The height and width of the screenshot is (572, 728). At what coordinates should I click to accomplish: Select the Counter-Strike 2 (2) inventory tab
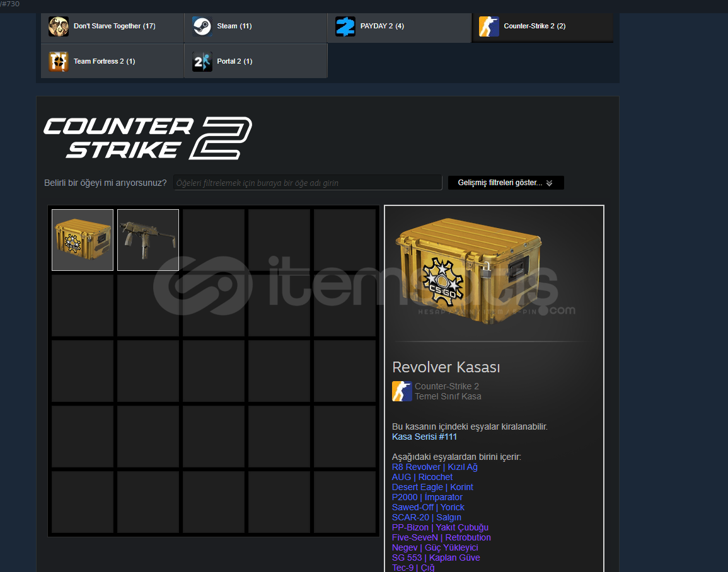542,28
